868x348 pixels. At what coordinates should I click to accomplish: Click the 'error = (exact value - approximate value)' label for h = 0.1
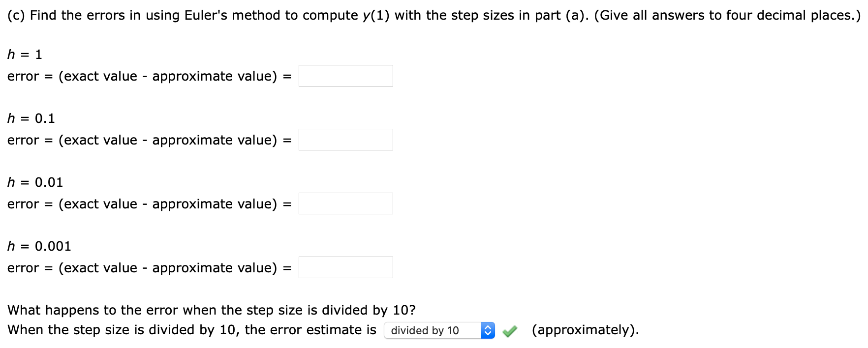tap(146, 140)
